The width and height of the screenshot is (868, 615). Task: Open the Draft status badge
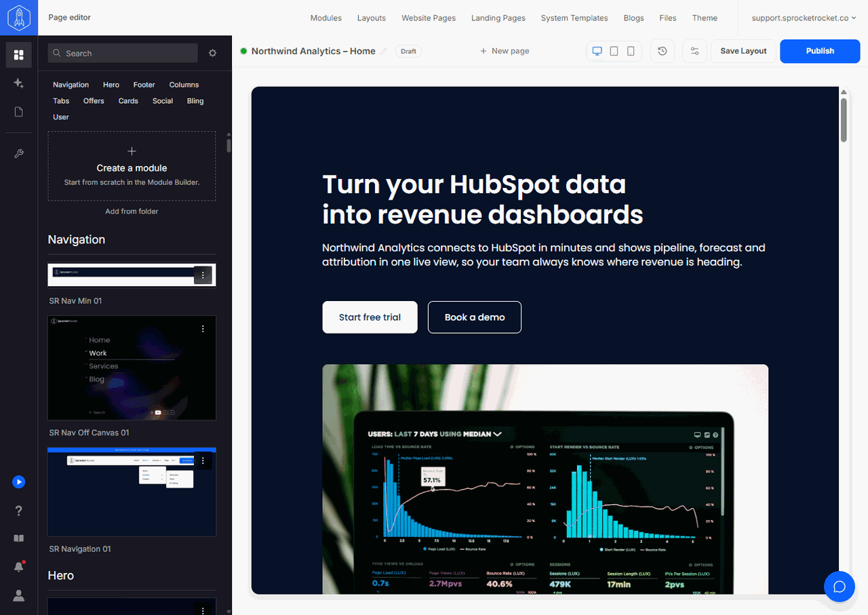[408, 51]
